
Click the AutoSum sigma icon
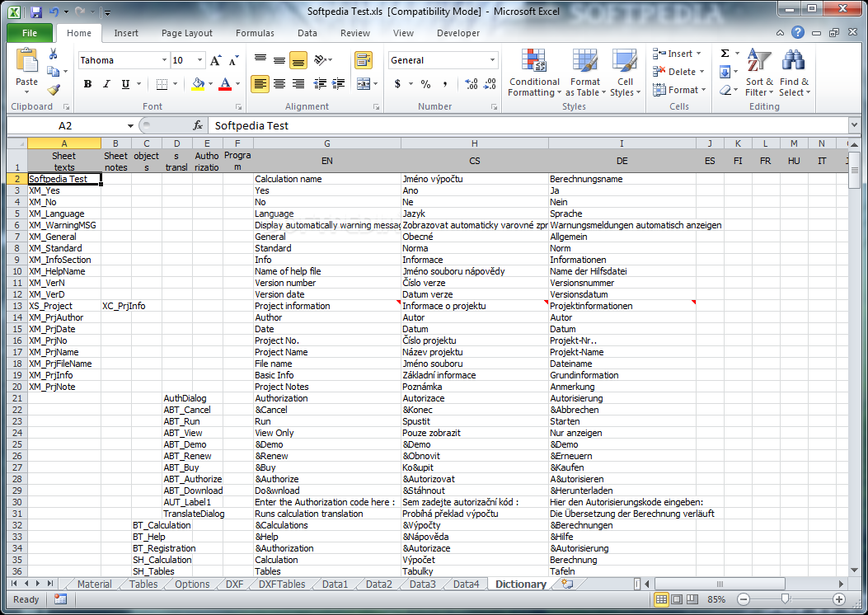[x=725, y=54]
